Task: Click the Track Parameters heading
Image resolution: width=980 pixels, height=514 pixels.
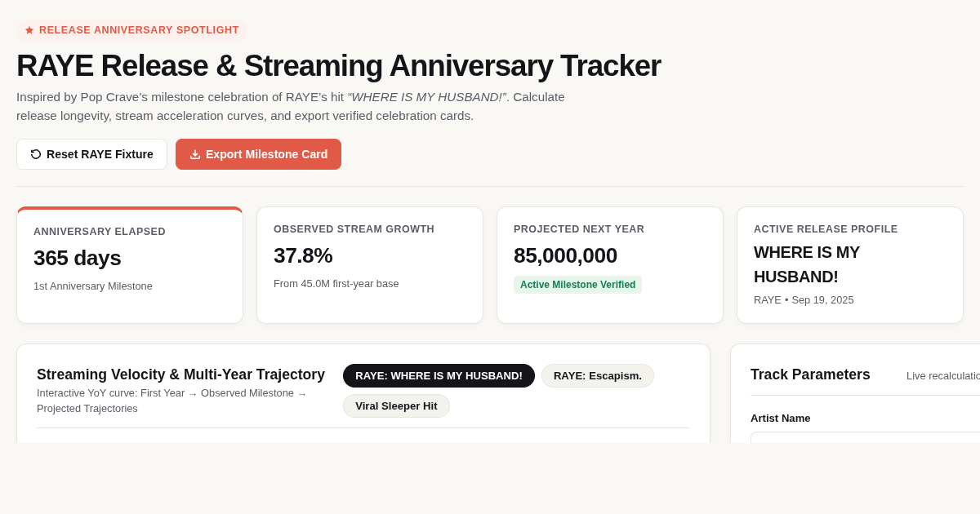Action: pyautogui.click(x=810, y=374)
